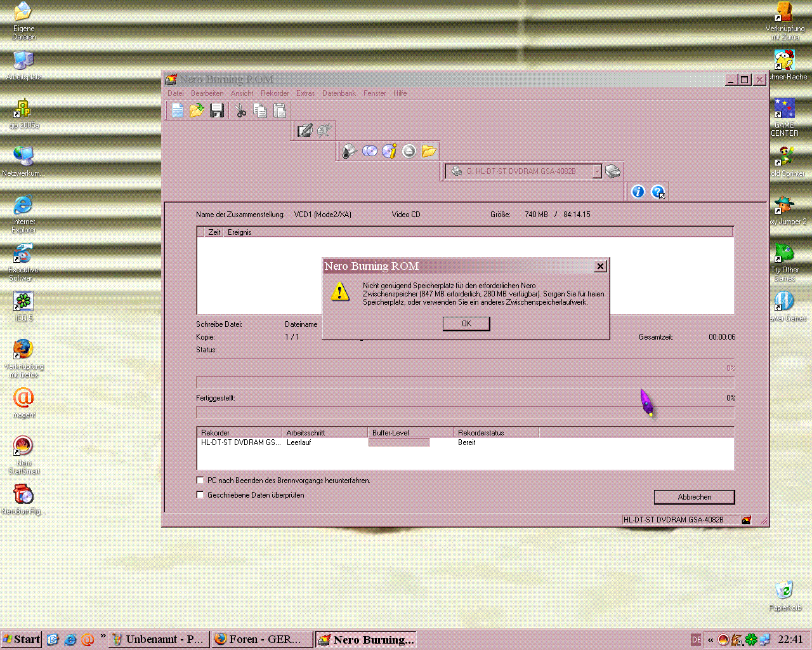Screen dimensions: 812x650
Task: Switch to Foren Firefox taskbar window
Action: tap(262, 639)
